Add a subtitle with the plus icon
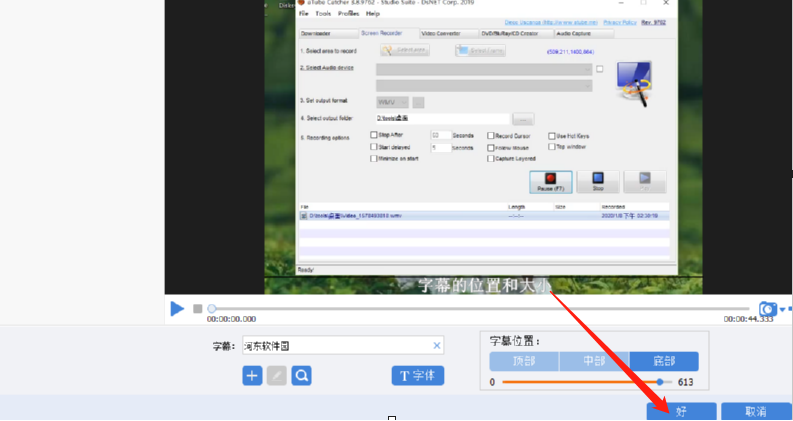This screenshot has width=793, height=421. click(252, 376)
